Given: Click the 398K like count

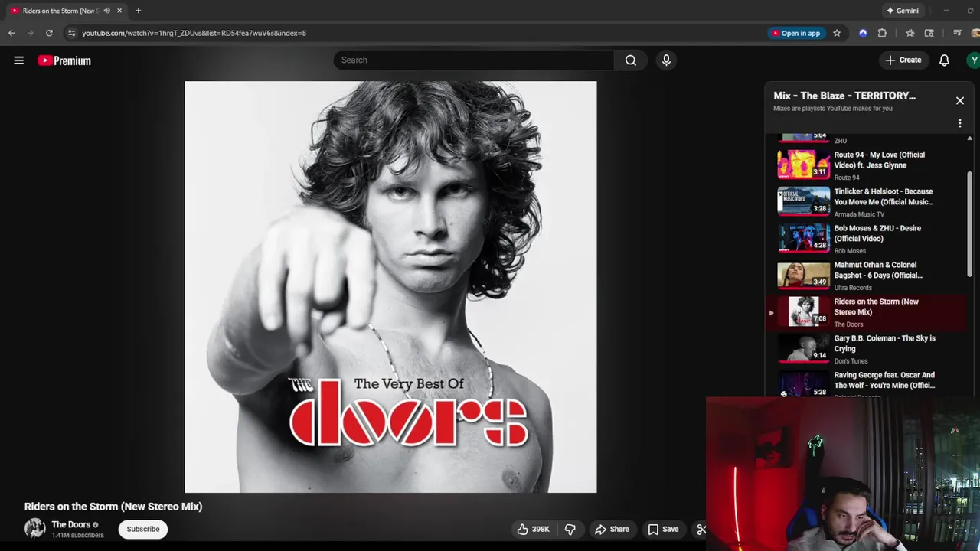Looking at the screenshot, I should (x=541, y=529).
